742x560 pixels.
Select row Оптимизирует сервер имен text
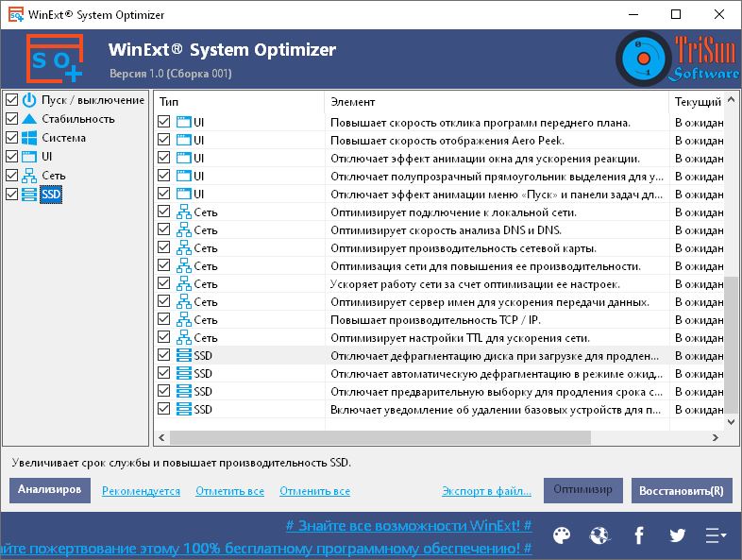click(x=490, y=302)
